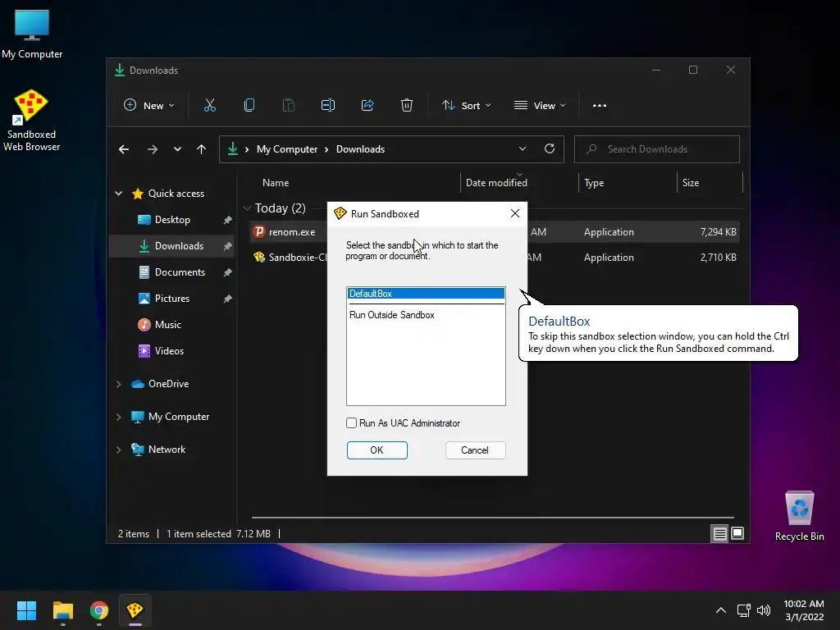This screenshot has height=630, width=840.
Task: Open the My Computer desktop icon
Action: (32, 34)
